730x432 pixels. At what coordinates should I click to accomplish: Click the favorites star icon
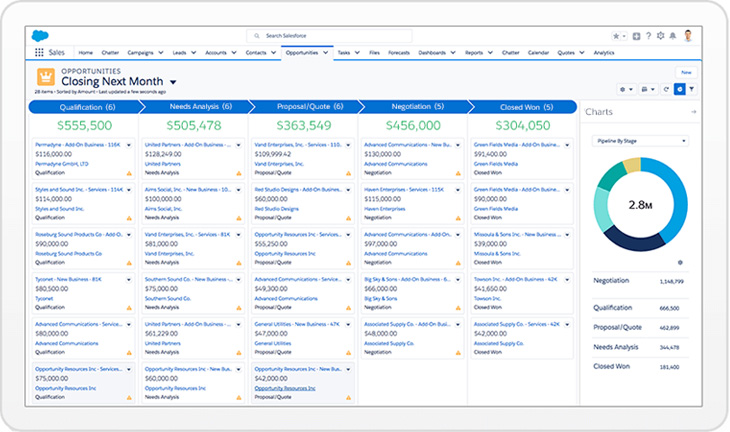(x=616, y=36)
